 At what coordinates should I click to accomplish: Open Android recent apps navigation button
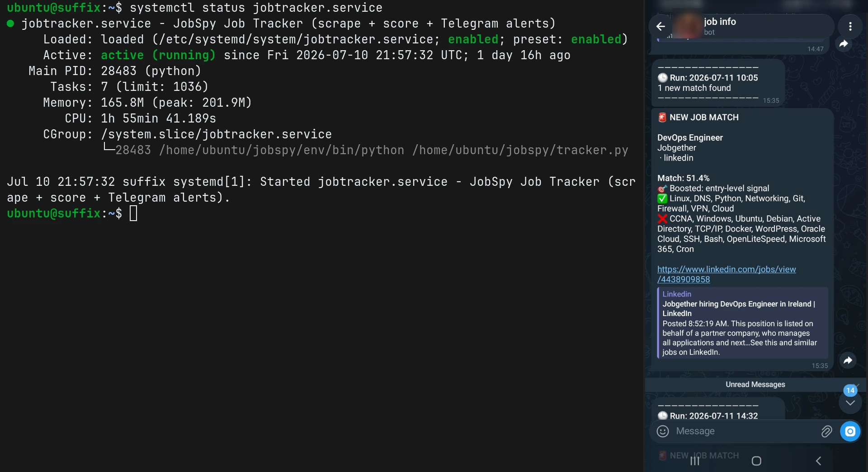click(695, 461)
